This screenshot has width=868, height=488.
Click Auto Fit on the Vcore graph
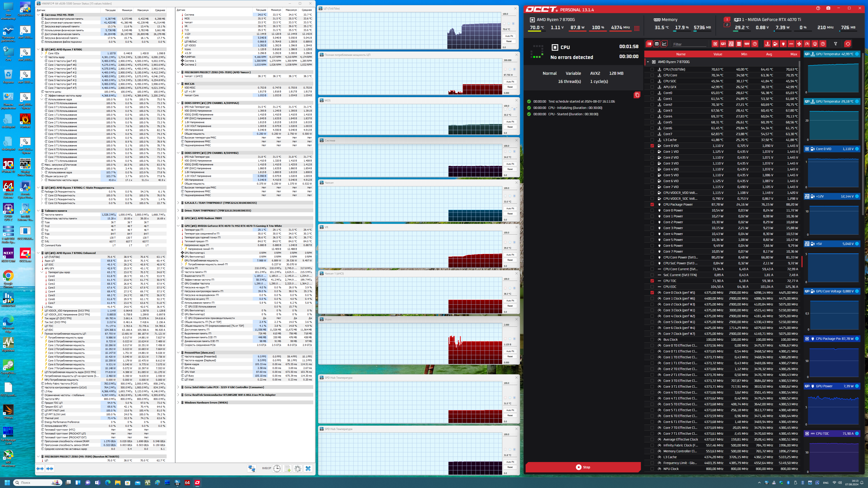pyautogui.click(x=510, y=351)
